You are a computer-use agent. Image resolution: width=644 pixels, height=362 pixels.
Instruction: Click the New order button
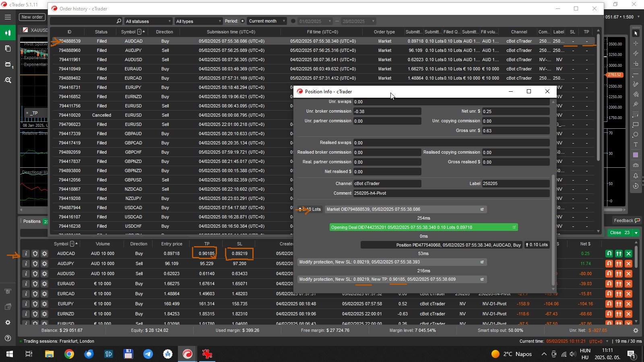pyautogui.click(x=32, y=17)
